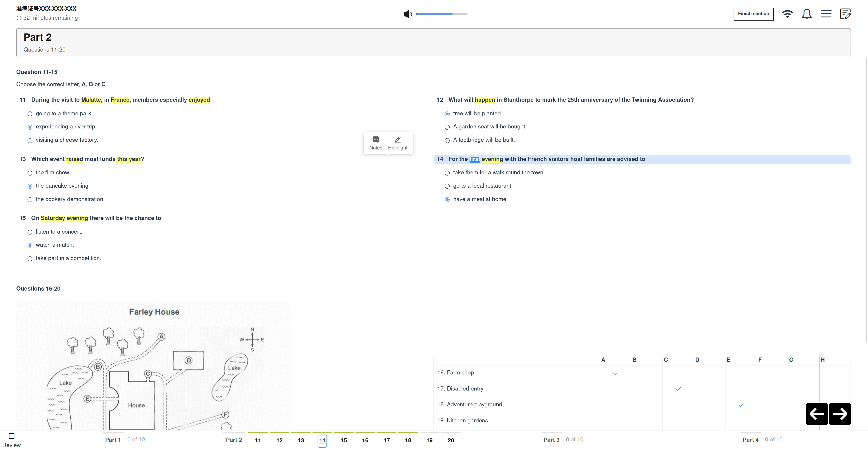
Task: Choose "listen to a concert" option
Action: [x=30, y=232]
